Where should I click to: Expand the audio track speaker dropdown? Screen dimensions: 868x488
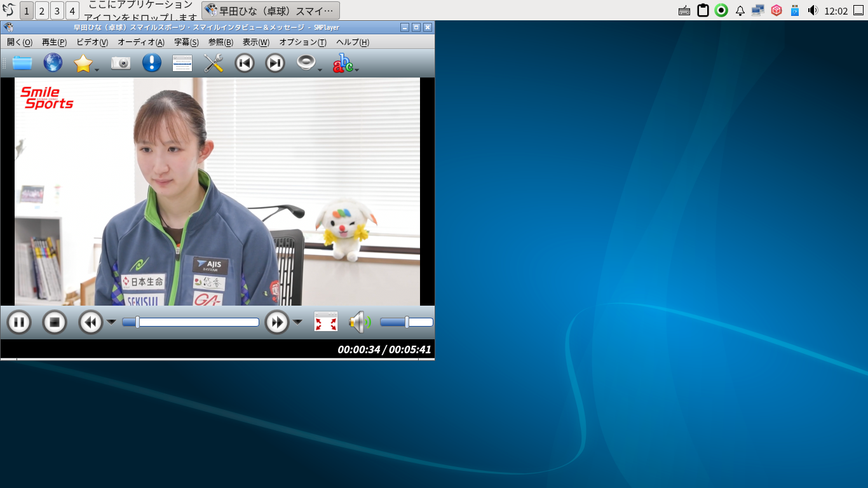320,70
